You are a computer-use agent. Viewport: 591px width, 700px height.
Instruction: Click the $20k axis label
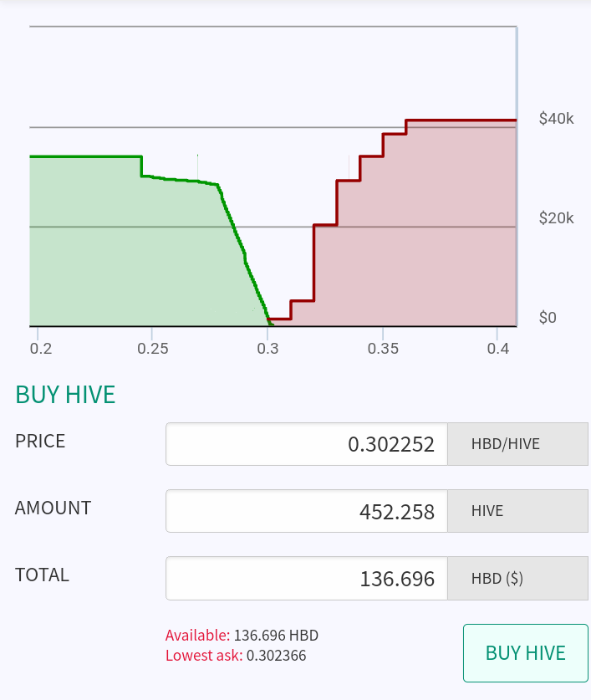coord(556,217)
